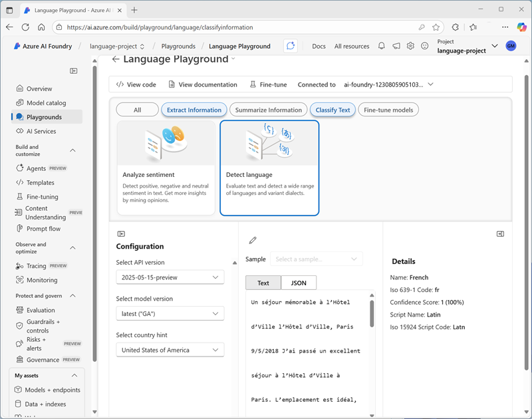Click the notifications bell icon

click(382, 46)
